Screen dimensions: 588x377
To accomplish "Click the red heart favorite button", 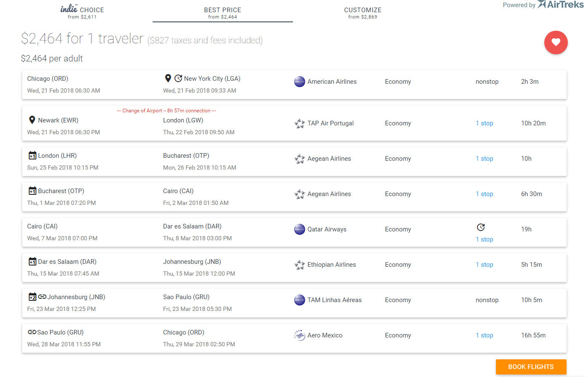I will [556, 42].
